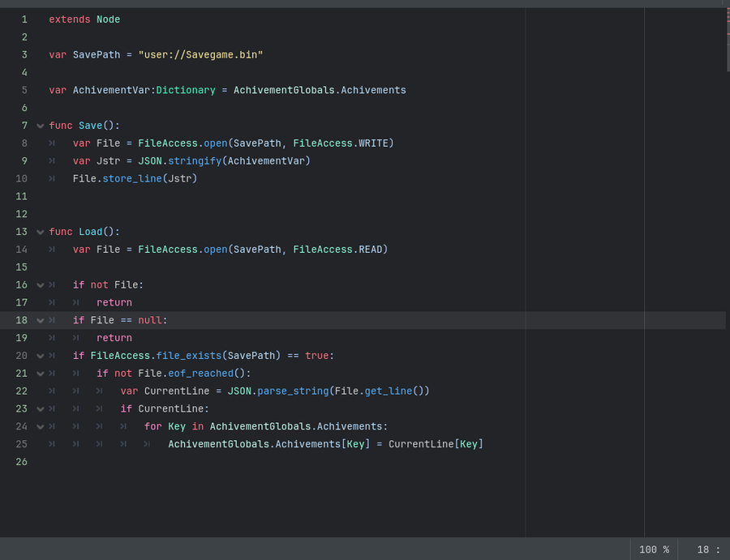Collapse the Save function fold arrow

[x=40, y=126]
